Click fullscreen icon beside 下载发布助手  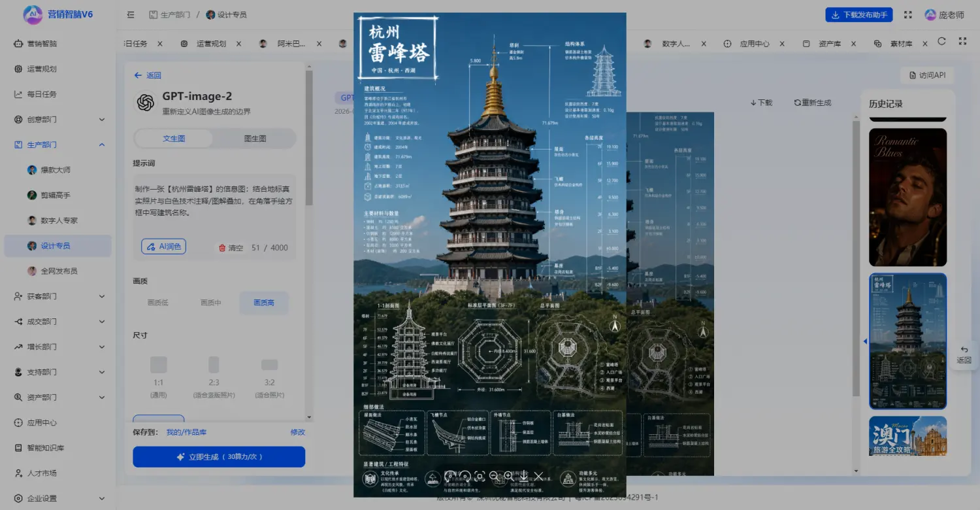coord(907,14)
